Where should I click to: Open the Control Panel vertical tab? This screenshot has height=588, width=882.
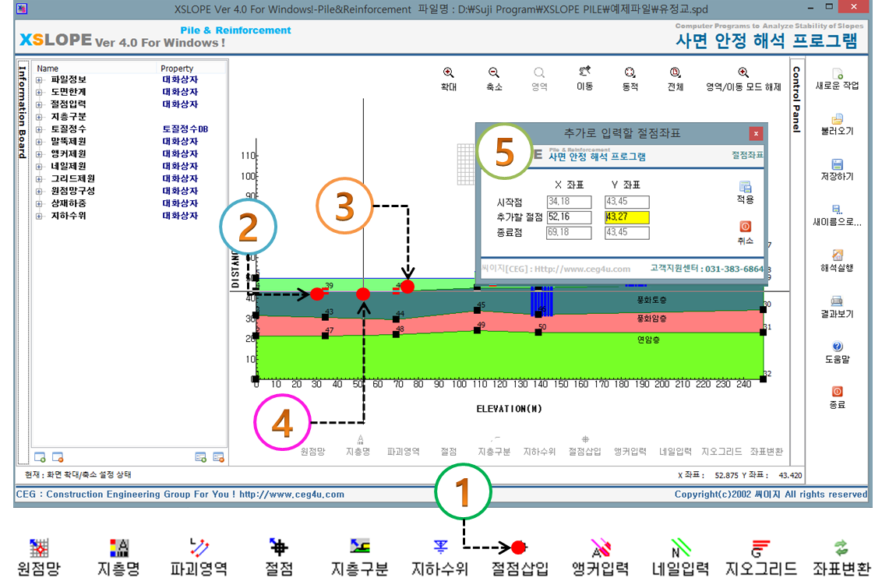point(796,99)
